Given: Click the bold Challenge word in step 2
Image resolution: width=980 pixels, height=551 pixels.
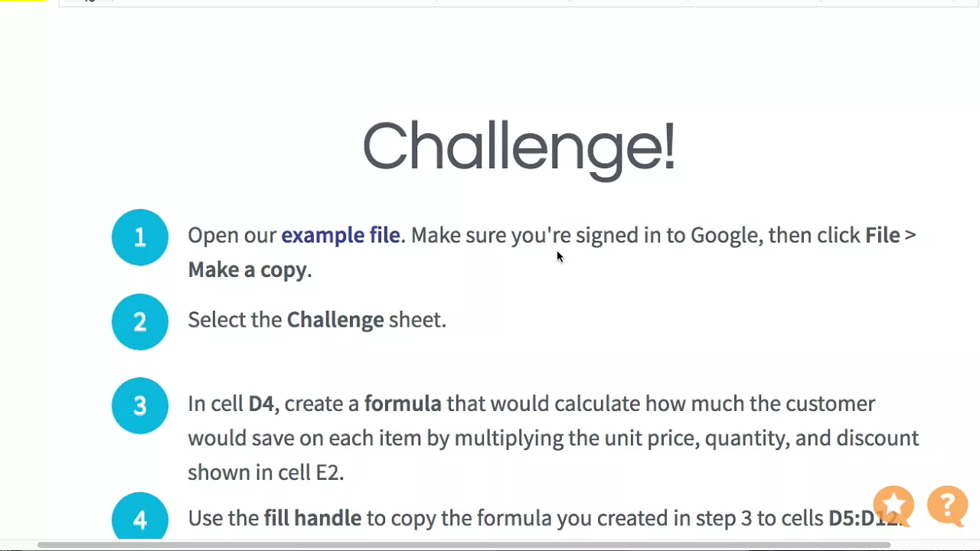Looking at the screenshot, I should coord(335,320).
